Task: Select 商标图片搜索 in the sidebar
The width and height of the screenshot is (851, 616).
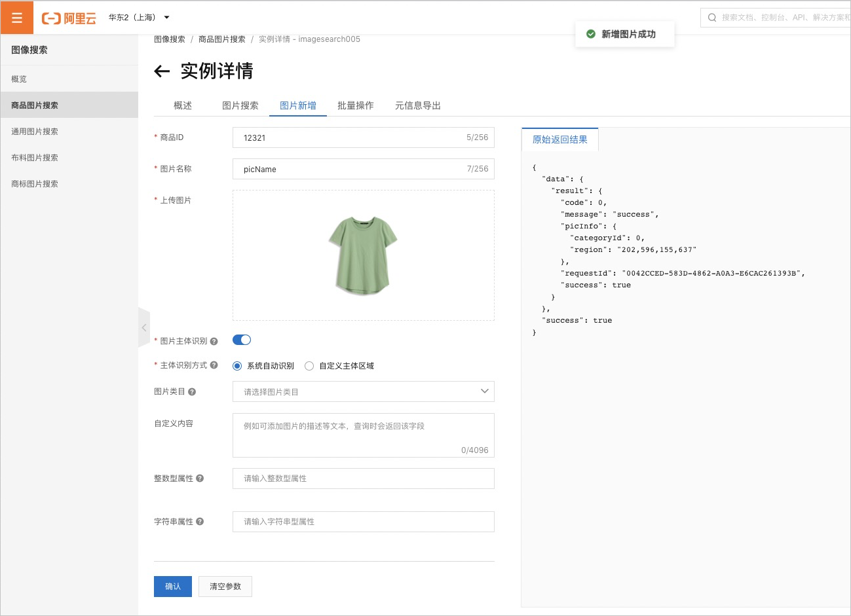Action: point(69,183)
